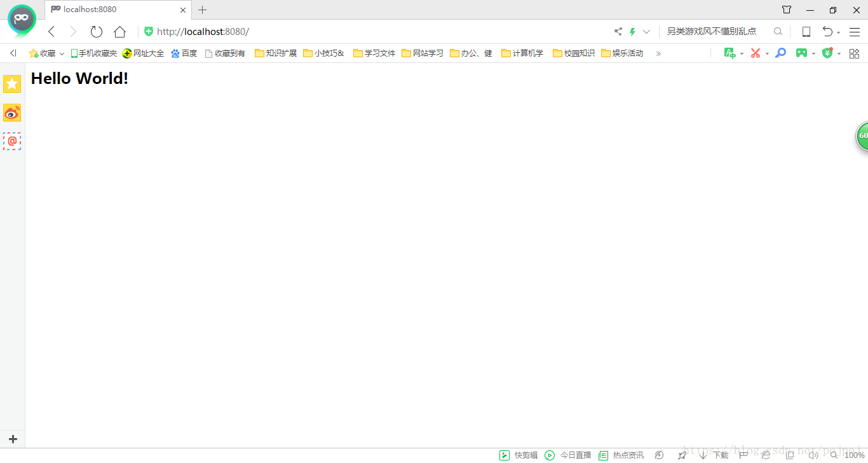This screenshot has width=868, height=463.
Task: Open the 校园知识 bookmark folder
Action: [574, 53]
